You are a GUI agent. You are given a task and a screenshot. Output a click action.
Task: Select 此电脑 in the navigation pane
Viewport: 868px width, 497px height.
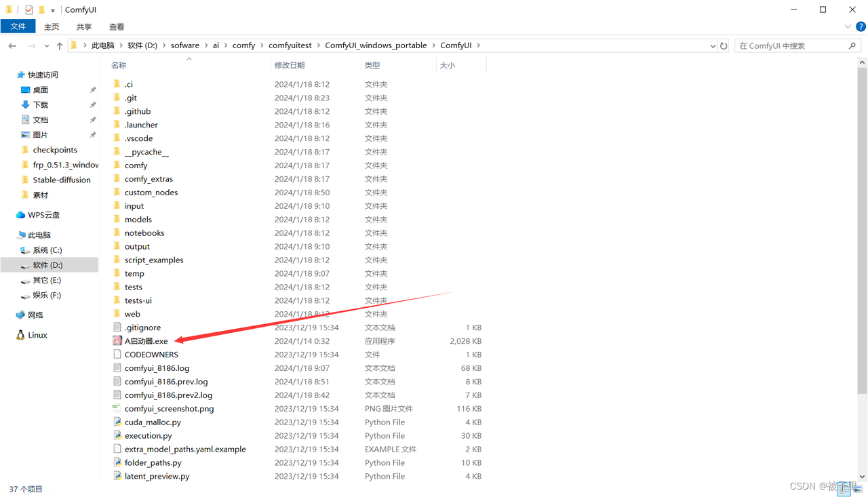39,235
